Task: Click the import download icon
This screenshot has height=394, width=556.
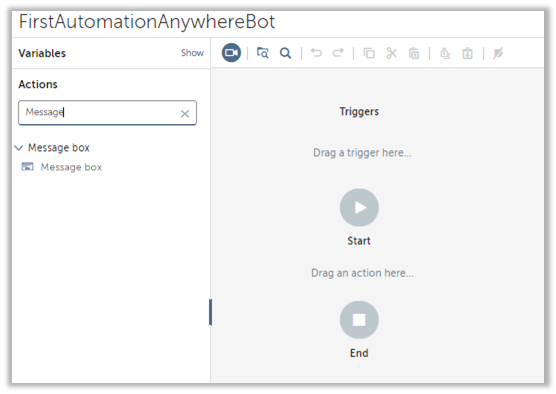Action: click(x=467, y=53)
